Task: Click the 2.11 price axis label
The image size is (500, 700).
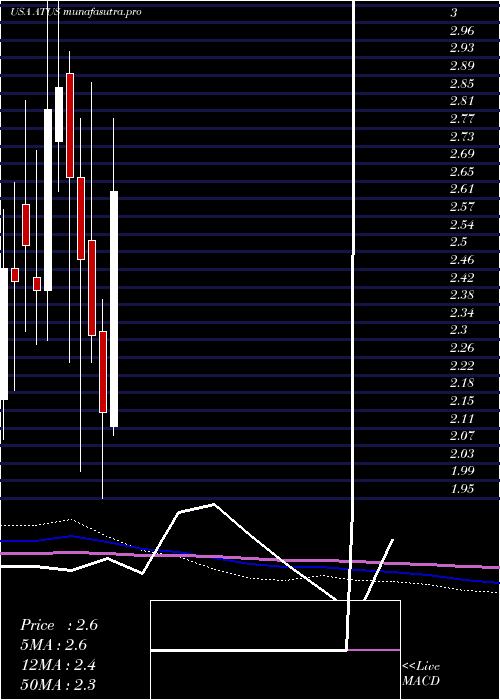Action: click(x=462, y=418)
